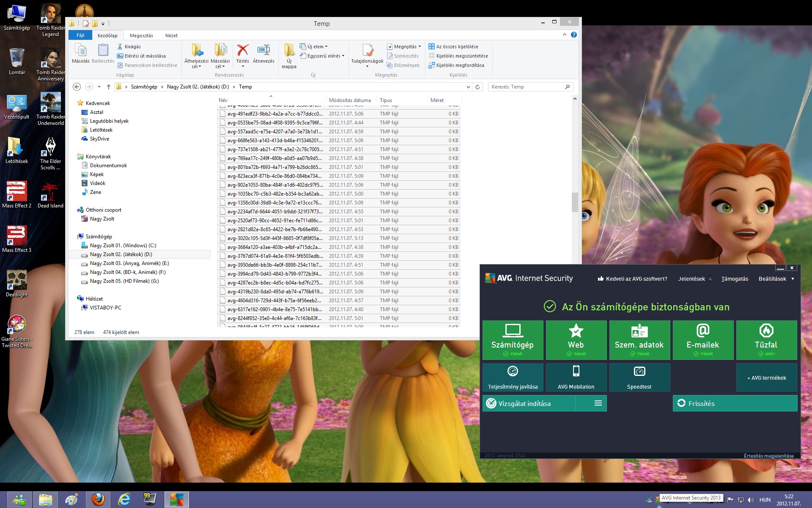Select file avg-491edf23-9bb2-4a2a TMP file
812x508 pixels.
click(339, 114)
